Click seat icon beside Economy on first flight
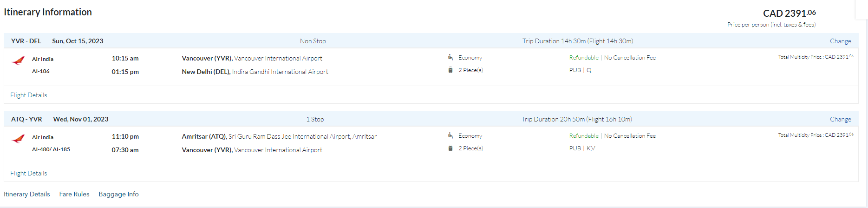868x208 pixels. [x=450, y=57]
